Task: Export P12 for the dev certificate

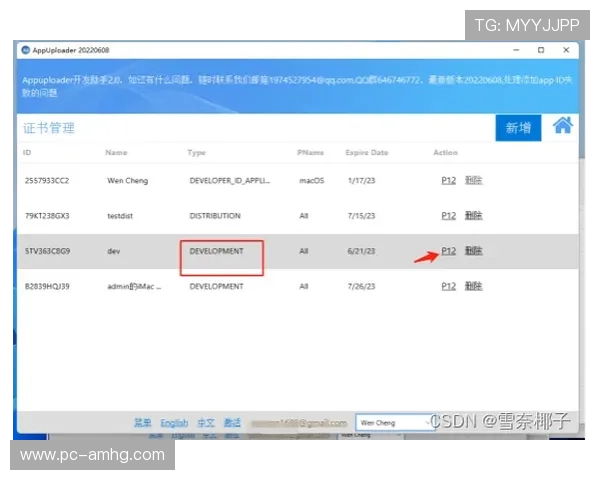Action: click(448, 251)
